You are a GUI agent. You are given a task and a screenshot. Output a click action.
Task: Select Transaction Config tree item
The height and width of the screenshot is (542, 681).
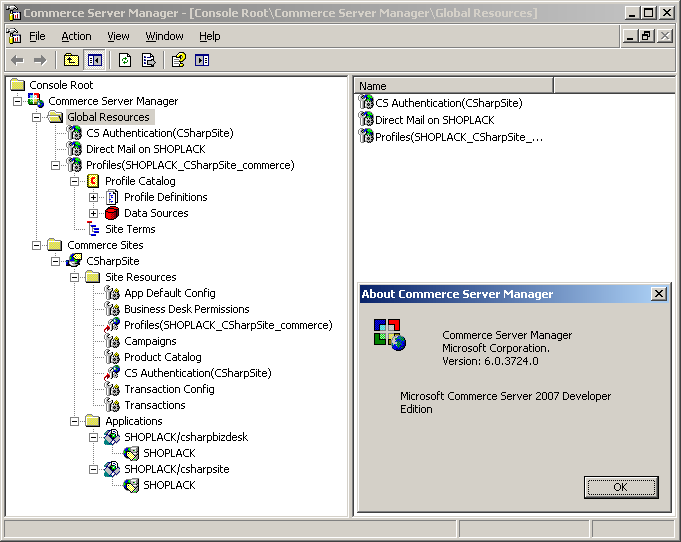[169, 389]
